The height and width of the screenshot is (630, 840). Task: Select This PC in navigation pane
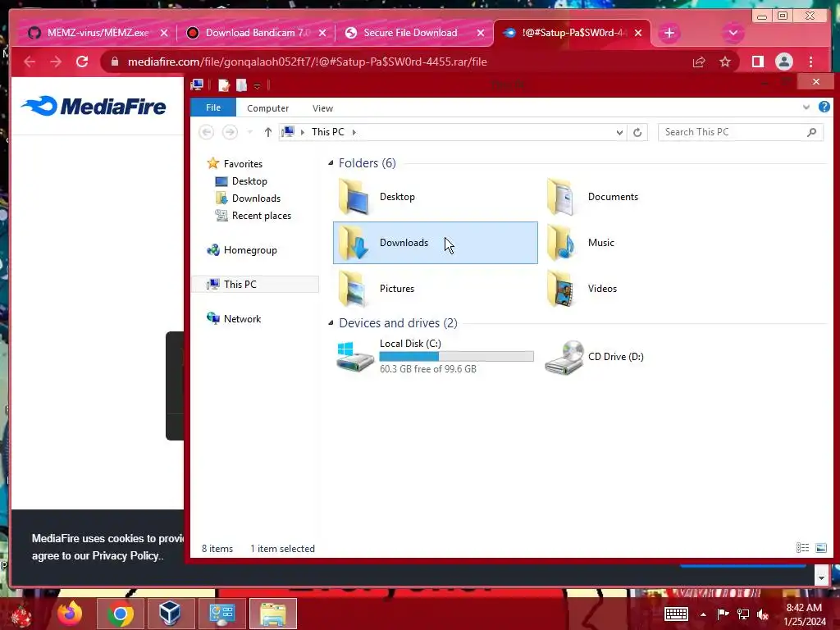click(x=255, y=284)
